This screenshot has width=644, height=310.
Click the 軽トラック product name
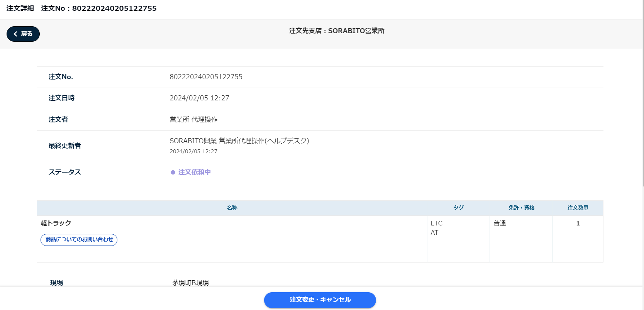[56, 223]
